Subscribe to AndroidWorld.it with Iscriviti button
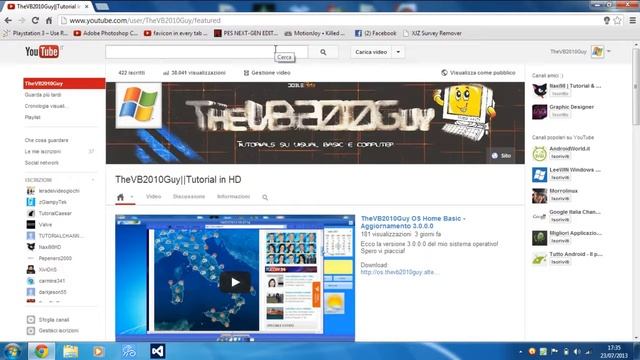Image resolution: width=640 pixels, height=360 pixels. (560, 156)
